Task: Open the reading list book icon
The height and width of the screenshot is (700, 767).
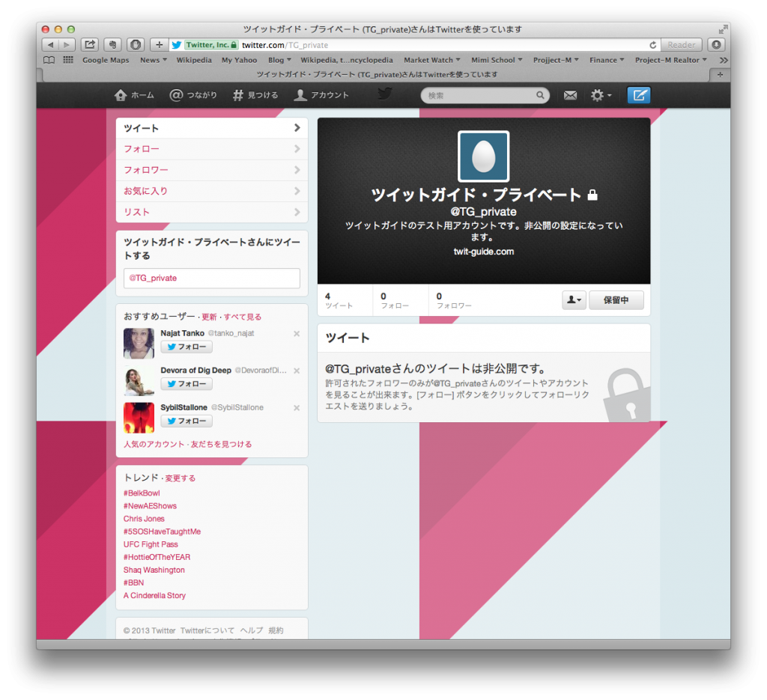Action: coord(49,60)
